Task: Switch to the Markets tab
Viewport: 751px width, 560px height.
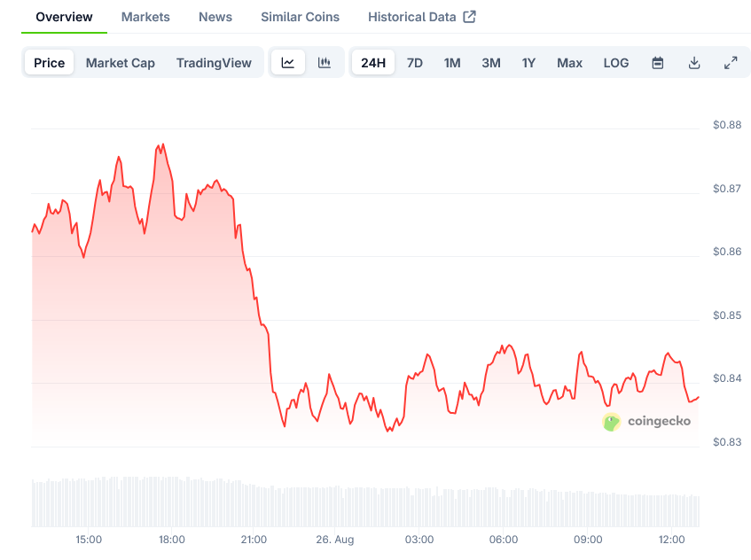Action: pyautogui.click(x=145, y=17)
